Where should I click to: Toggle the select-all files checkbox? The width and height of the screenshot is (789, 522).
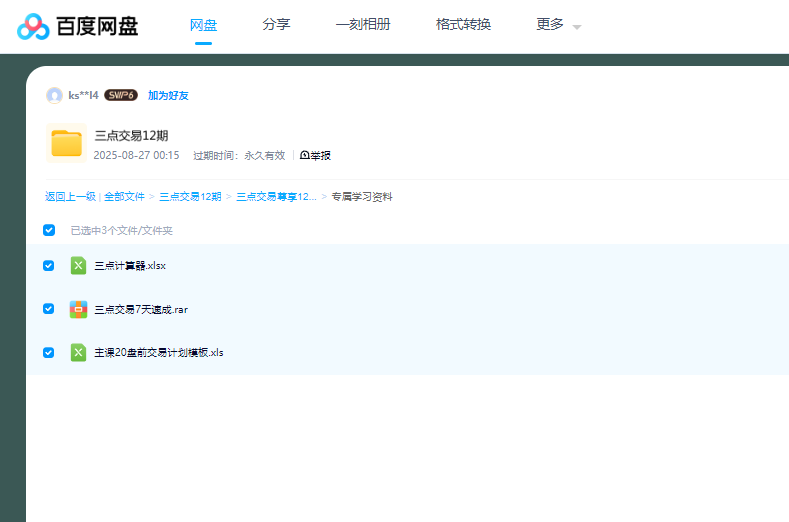[49, 230]
